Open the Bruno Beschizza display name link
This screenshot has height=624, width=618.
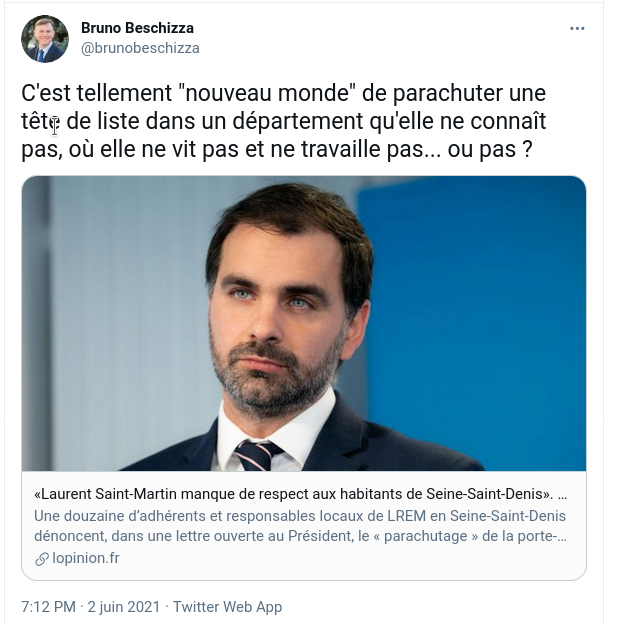(137, 28)
